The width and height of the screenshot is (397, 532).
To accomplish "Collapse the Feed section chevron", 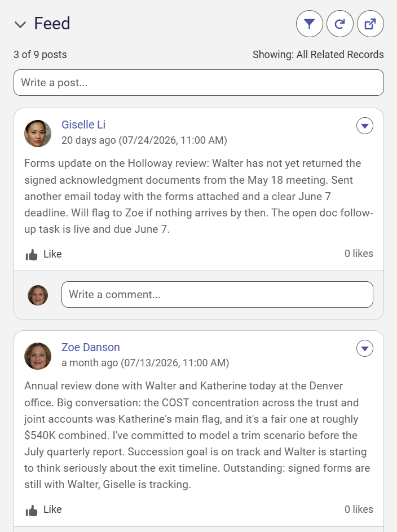I will coord(20,24).
